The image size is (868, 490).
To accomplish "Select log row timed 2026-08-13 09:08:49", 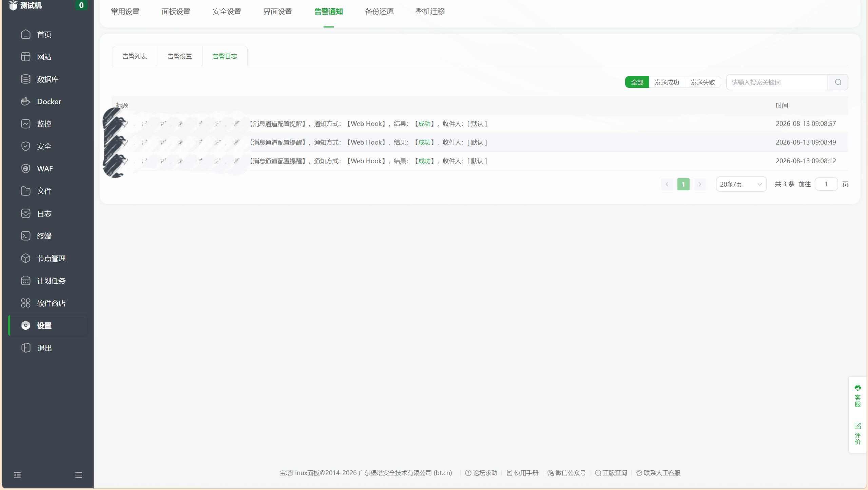I will [x=480, y=142].
